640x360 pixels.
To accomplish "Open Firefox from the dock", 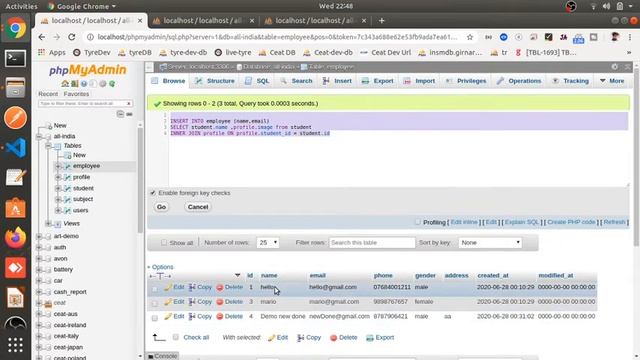I will pyautogui.click(x=16, y=238).
